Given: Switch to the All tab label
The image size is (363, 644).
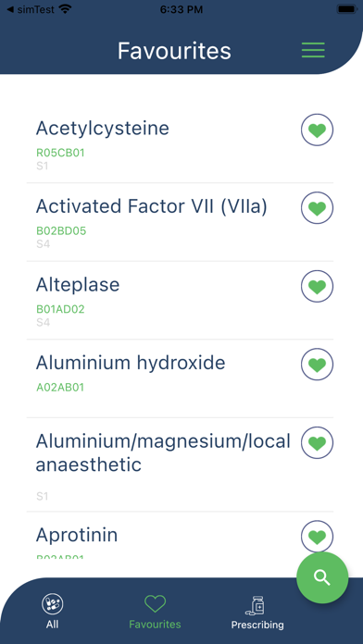Looking at the screenshot, I should point(52,625).
